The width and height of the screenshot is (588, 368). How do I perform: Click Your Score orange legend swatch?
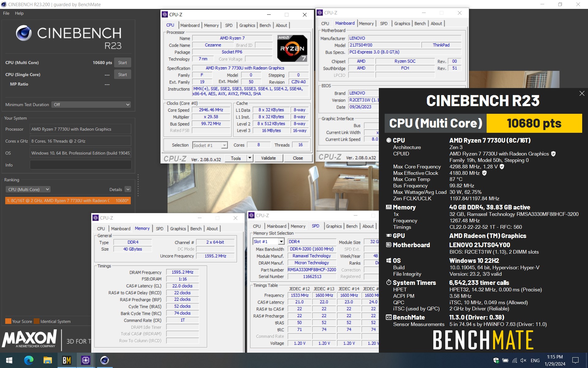click(8, 321)
